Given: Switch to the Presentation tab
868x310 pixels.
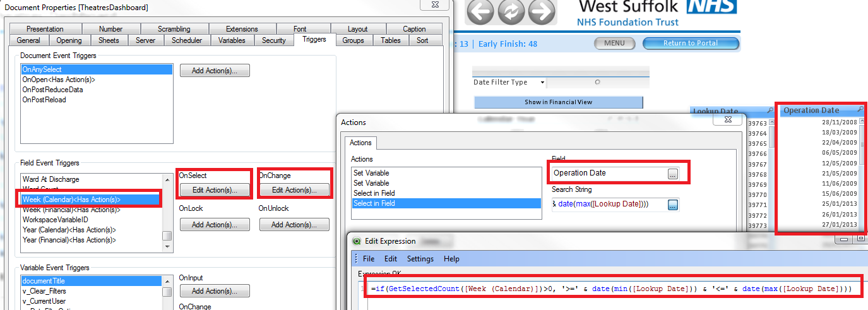Looking at the screenshot, I should (x=45, y=29).
